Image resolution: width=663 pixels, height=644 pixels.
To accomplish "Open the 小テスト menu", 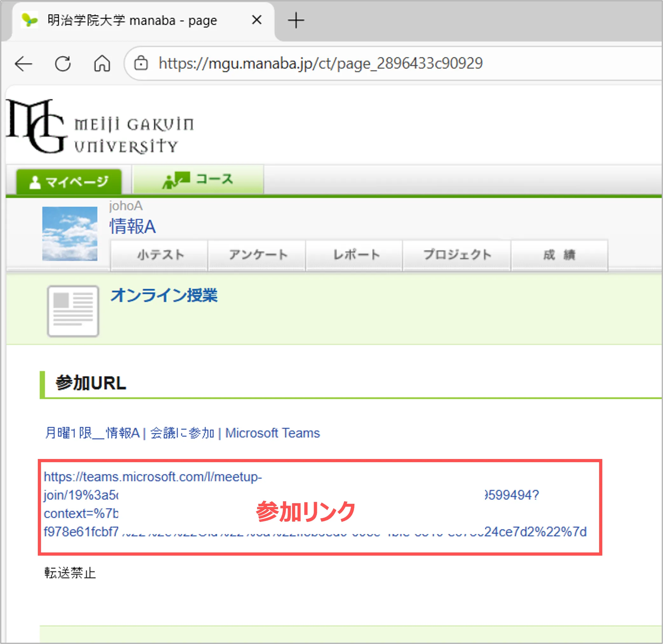I will coord(160,255).
